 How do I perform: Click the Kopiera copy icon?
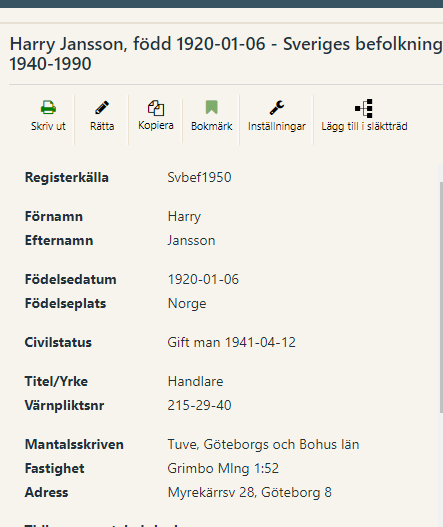(156, 108)
